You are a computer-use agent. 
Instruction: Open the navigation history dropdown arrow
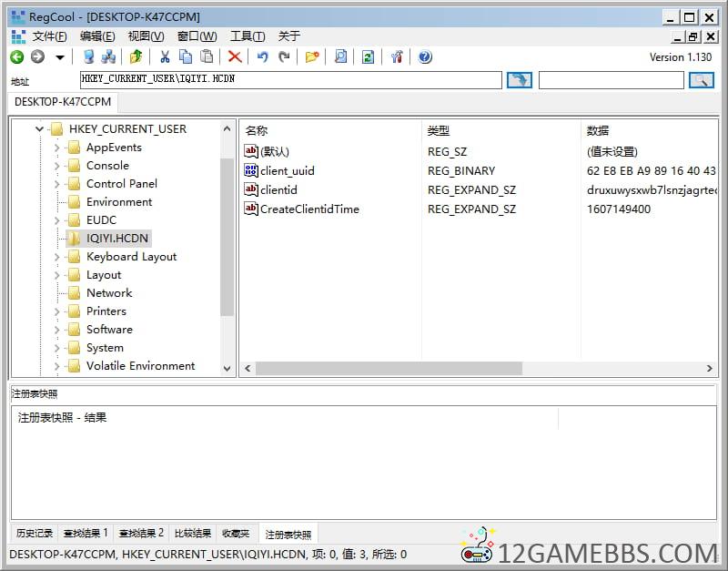coord(60,57)
